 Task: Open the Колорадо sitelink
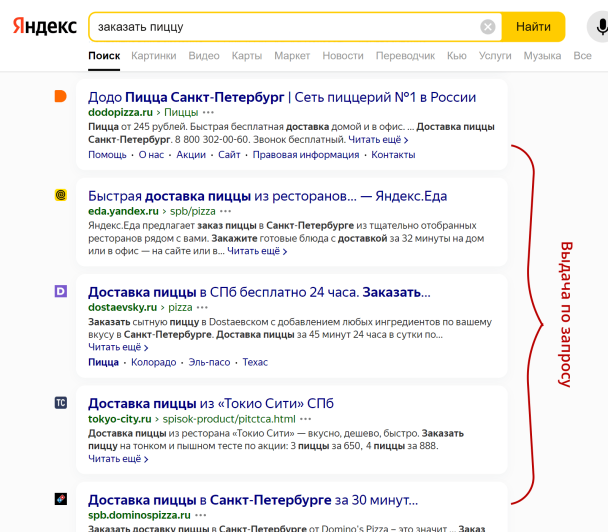point(154,362)
